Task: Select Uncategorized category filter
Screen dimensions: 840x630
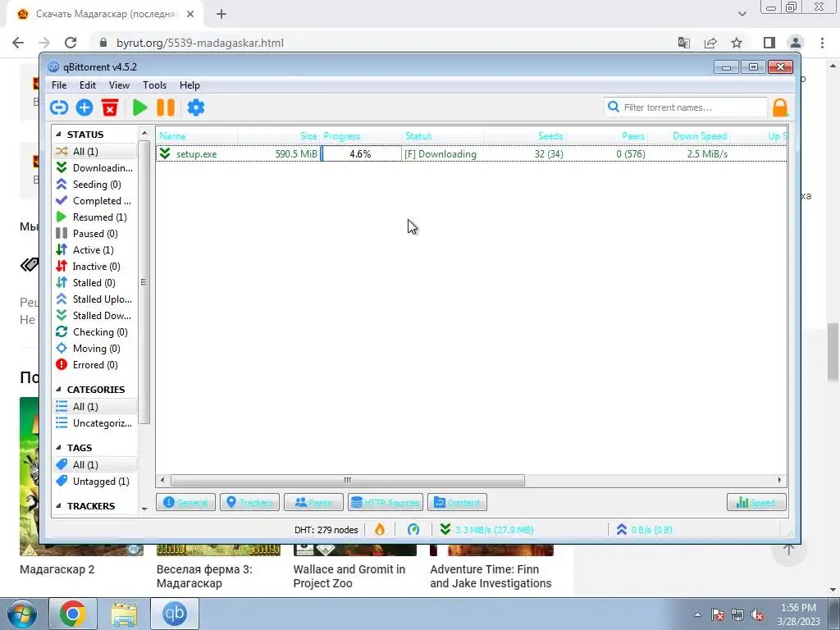Action: tap(95, 423)
